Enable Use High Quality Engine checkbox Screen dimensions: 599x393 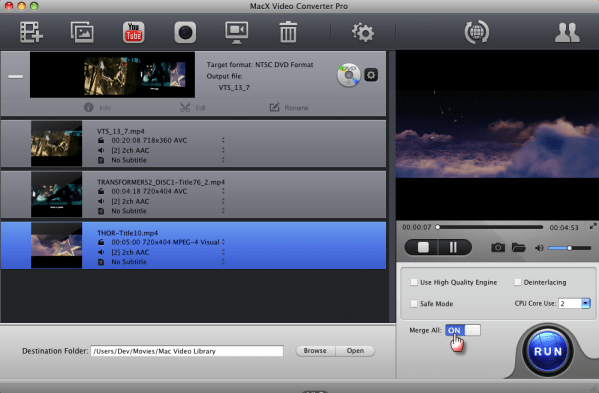click(414, 282)
